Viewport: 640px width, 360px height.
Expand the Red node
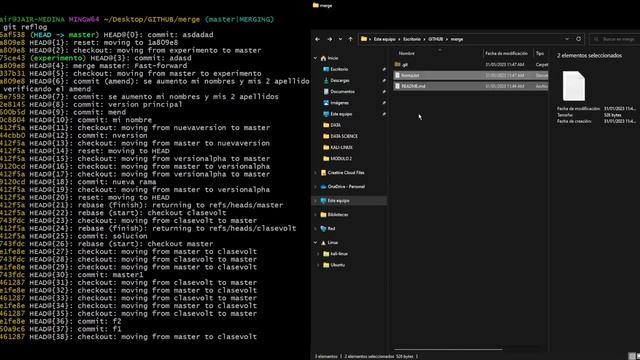point(316,229)
